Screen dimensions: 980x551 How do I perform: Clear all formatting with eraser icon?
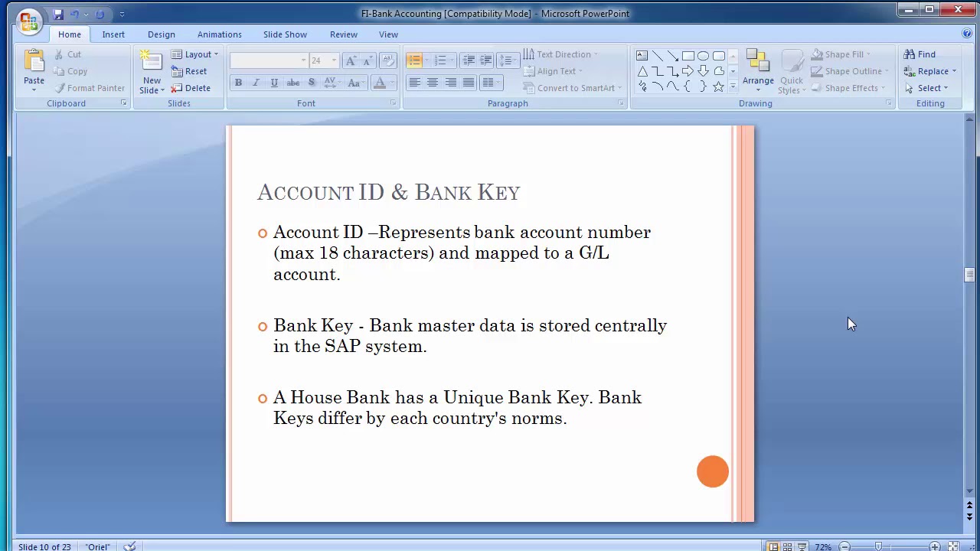coord(387,60)
